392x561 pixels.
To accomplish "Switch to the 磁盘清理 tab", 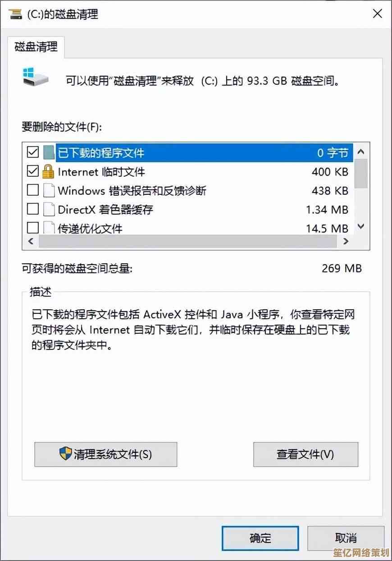I will click(36, 47).
